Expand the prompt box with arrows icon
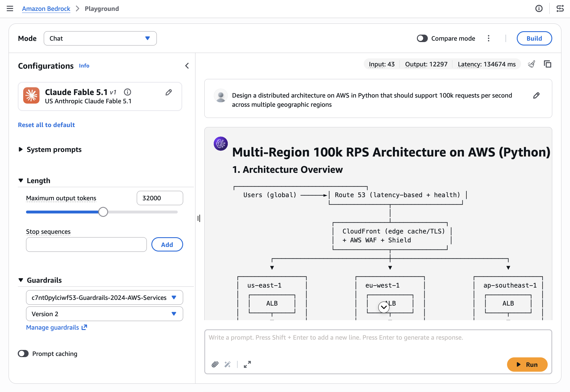The image size is (570, 392). point(247,364)
